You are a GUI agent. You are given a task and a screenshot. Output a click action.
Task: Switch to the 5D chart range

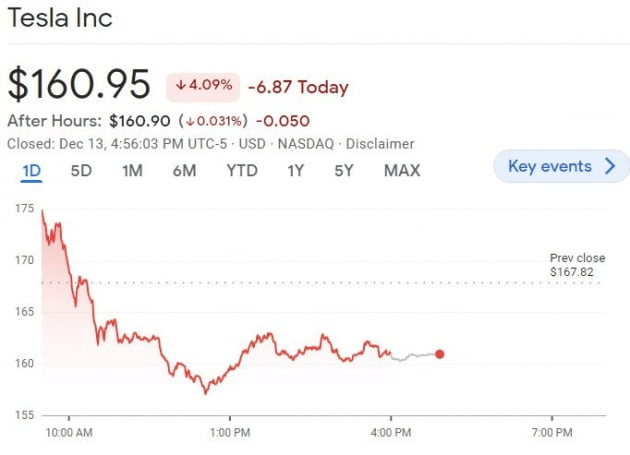pyautogui.click(x=81, y=170)
